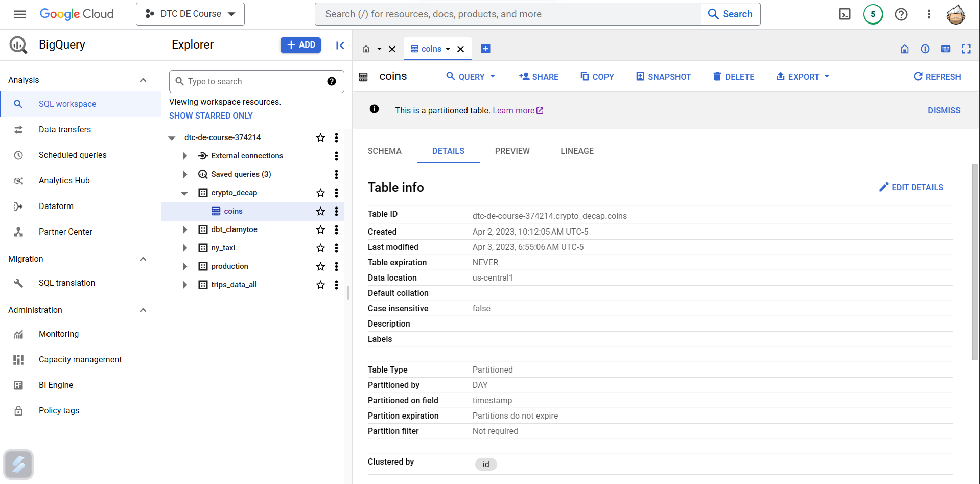This screenshot has width=980, height=484.
Task: Close the coins editor tab
Action: tap(460, 49)
